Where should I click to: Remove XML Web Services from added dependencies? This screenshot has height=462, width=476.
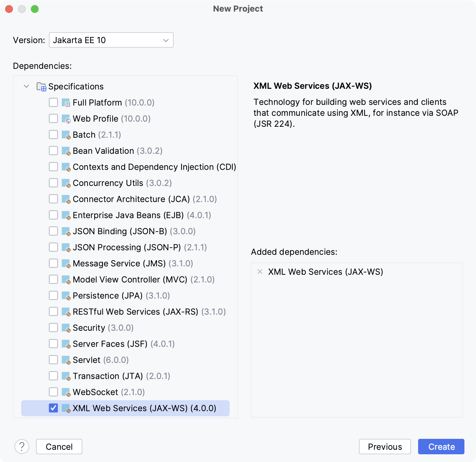[259, 272]
